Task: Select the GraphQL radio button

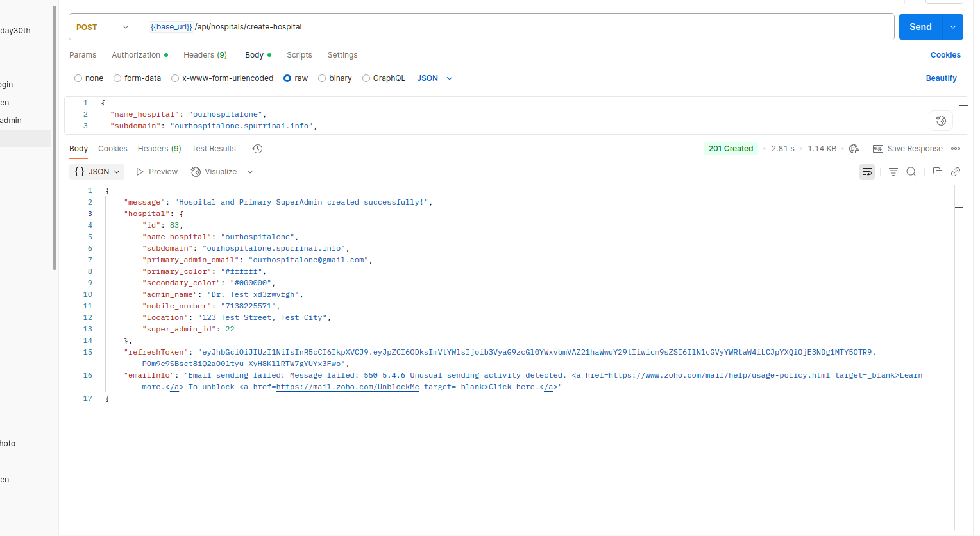Action: 366,78
